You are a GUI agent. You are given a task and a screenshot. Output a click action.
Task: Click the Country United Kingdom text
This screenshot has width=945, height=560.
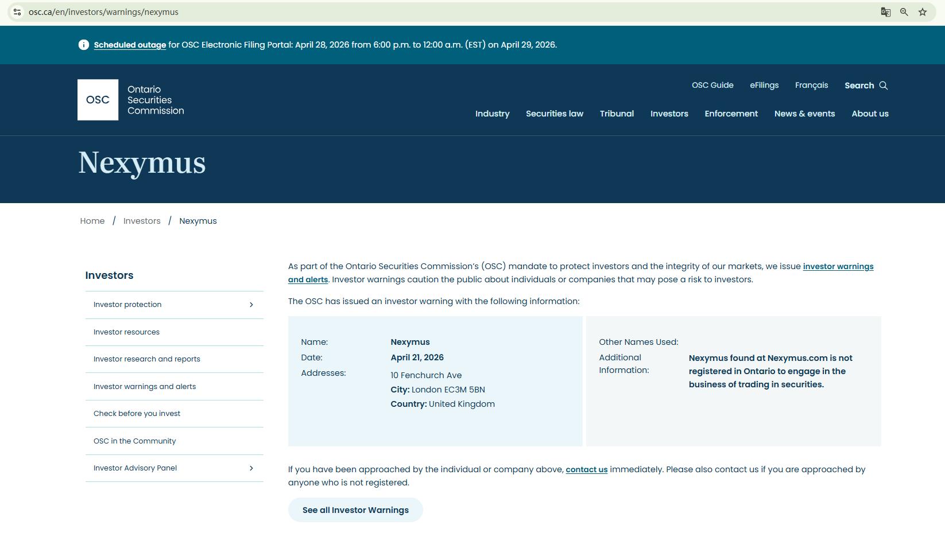tap(443, 404)
